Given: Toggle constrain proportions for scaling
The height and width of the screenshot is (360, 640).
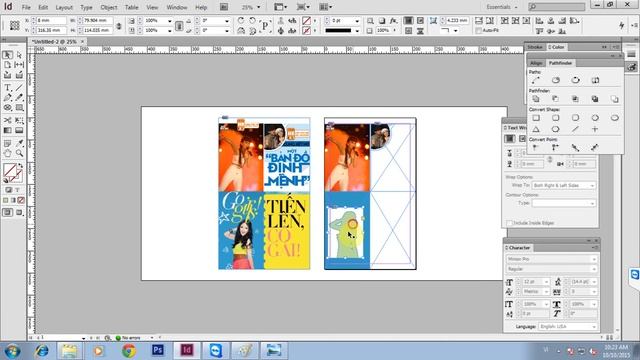Looking at the screenshot, I should point(179,26).
